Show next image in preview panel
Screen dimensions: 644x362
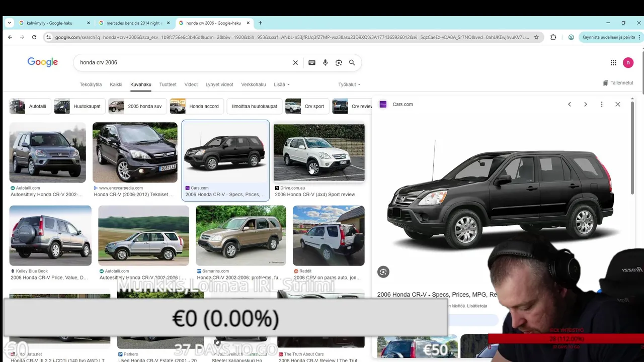[586, 104]
